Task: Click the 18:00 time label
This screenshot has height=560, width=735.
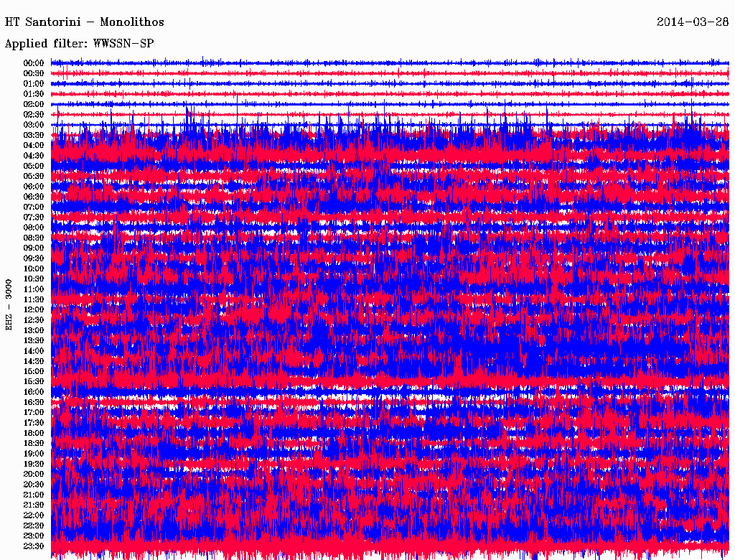Action: pyautogui.click(x=34, y=434)
